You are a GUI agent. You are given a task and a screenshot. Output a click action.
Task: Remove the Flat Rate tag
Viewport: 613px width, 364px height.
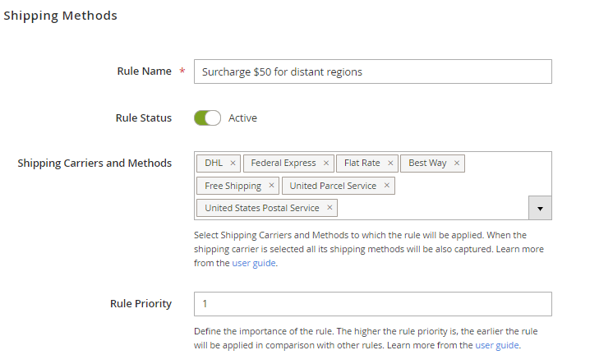(391, 163)
